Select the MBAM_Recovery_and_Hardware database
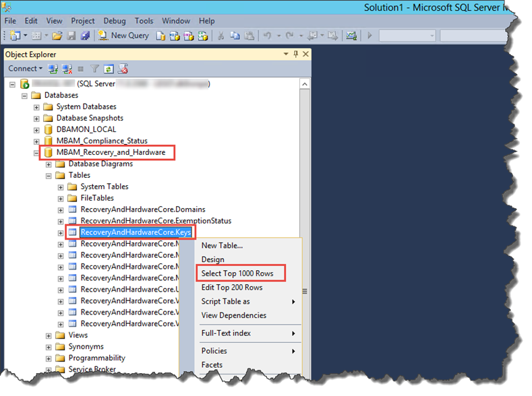This screenshot has height=396, width=532. pos(111,152)
